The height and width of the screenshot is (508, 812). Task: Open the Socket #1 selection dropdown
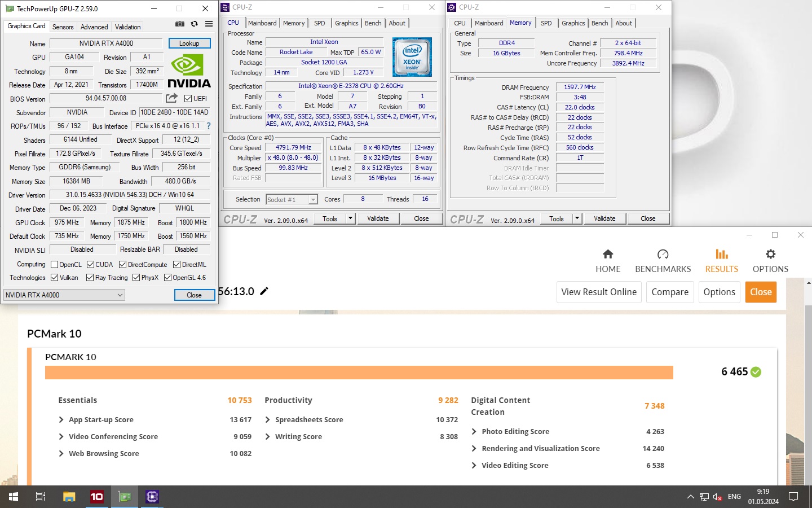(x=292, y=199)
